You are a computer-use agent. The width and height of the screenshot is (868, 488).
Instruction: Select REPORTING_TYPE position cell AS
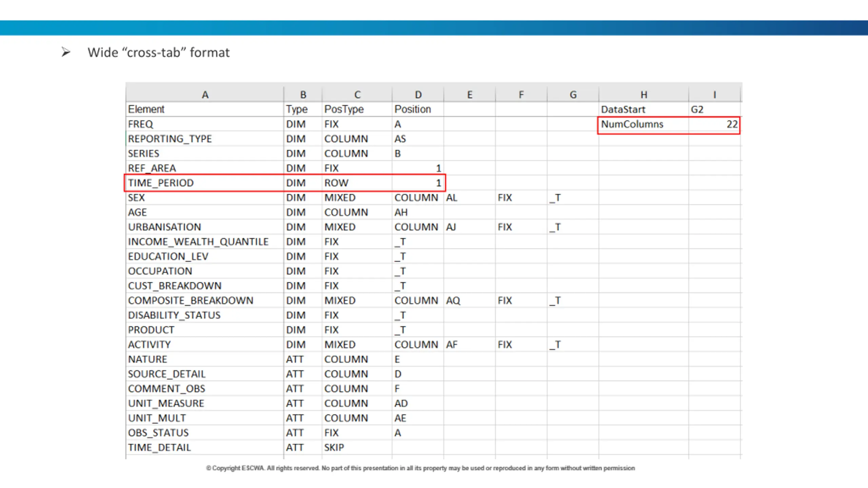[418, 139]
